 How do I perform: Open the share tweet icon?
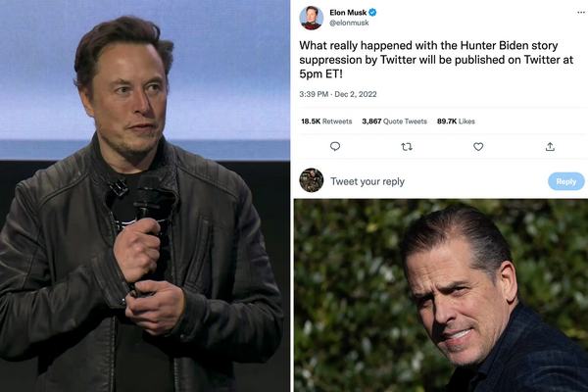[550, 146]
